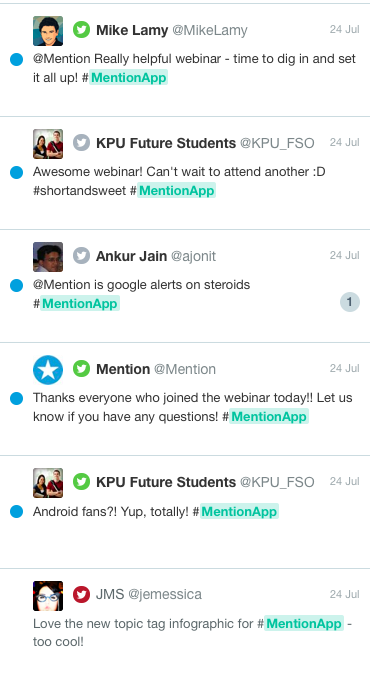Image resolution: width=370 pixels, height=677 pixels.
Task: Click MentionApp hashtag in Mention's thank-you post
Action: [x=269, y=417]
